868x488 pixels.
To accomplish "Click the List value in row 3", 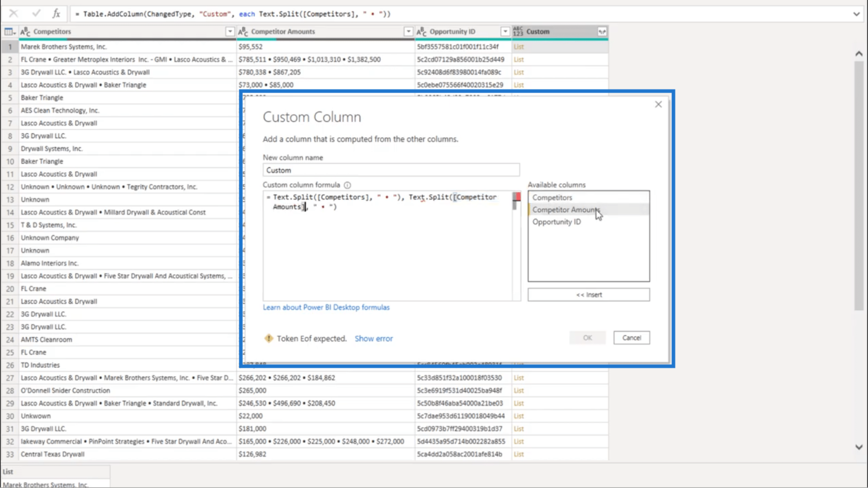I will (x=519, y=72).
